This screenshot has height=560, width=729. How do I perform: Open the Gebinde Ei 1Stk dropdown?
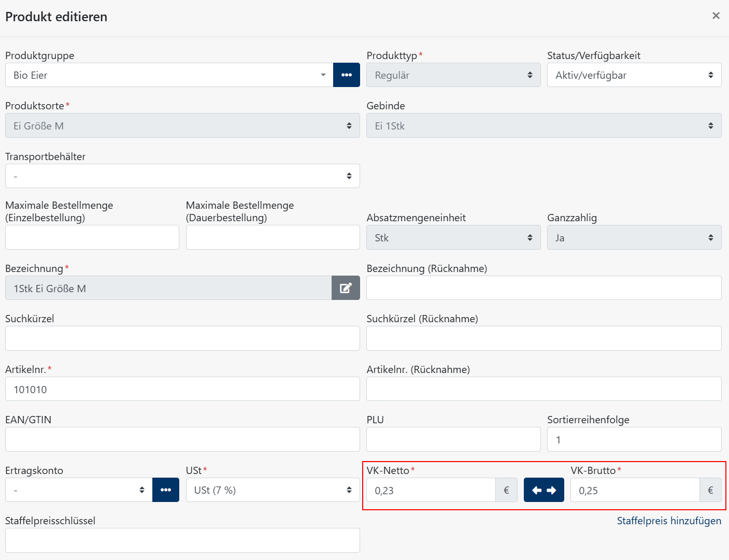click(544, 126)
